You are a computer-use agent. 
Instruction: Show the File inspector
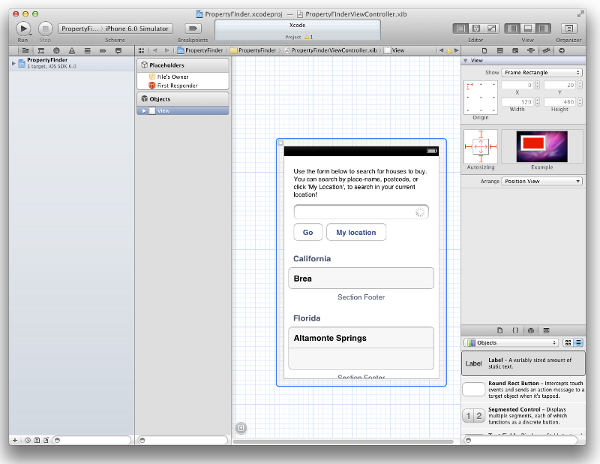[484, 50]
